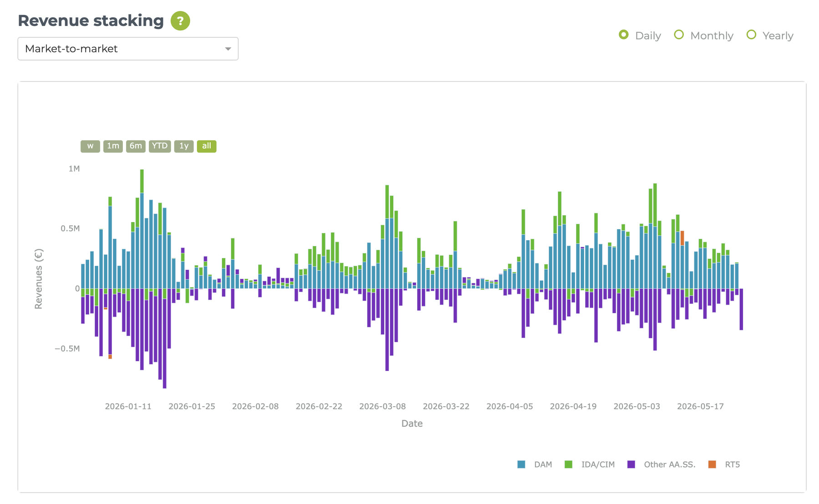Screen dimensions: 819x504
Task: Click the 2026-04-05 axis date label
Action: point(510,406)
